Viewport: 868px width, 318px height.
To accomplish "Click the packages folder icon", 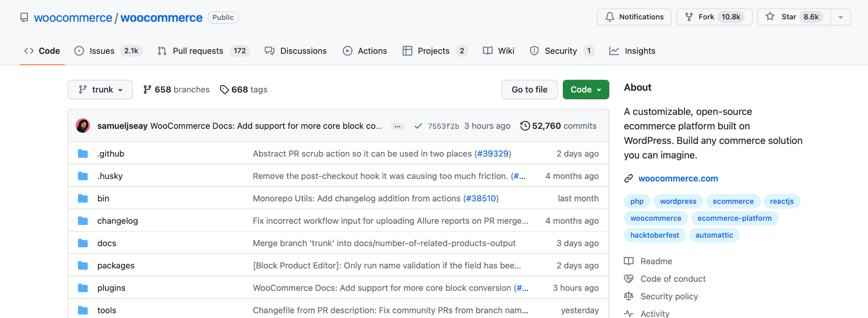I will (x=83, y=265).
